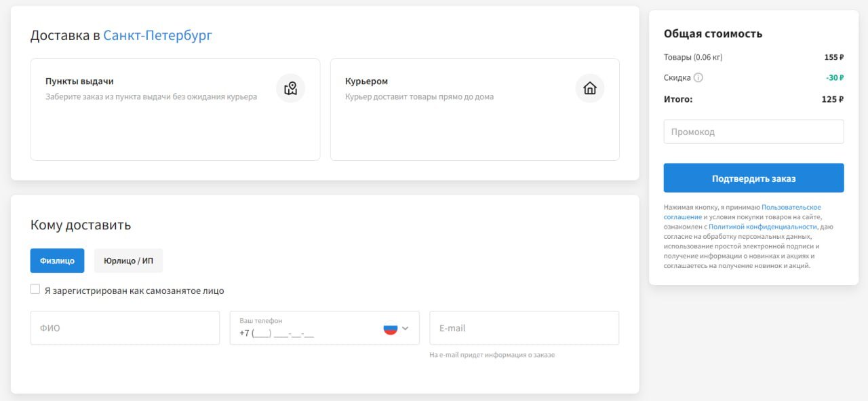Click the pickup point map pin icon
This screenshot has width=868, height=401.
tap(291, 88)
